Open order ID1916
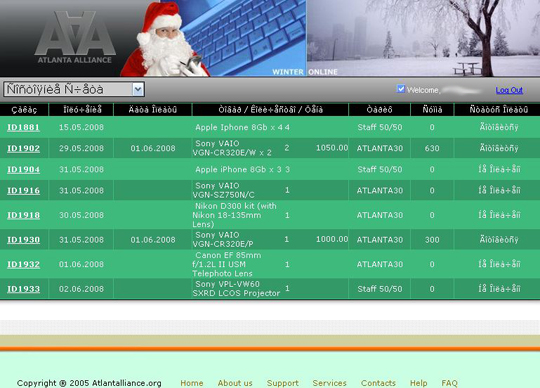Image resolution: width=540 pixels, height=388 pixels. [x=23, y=190]
